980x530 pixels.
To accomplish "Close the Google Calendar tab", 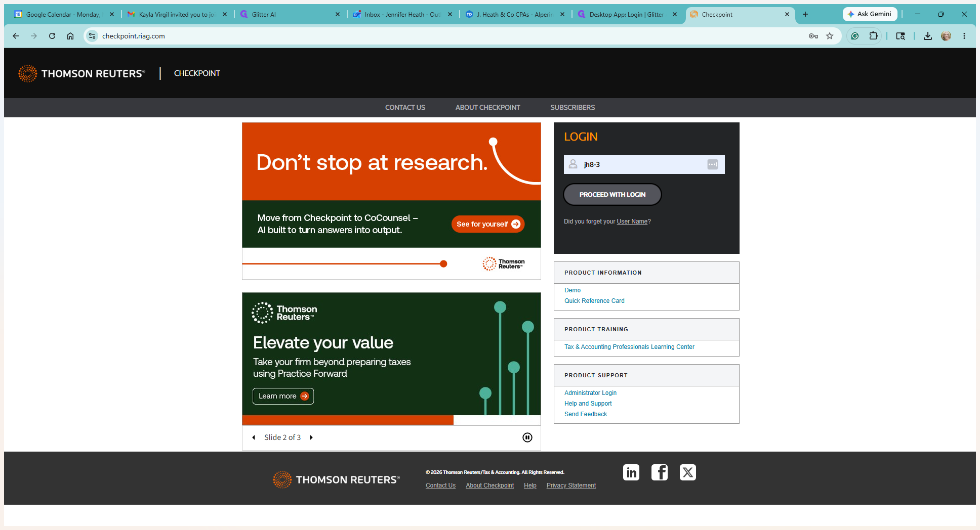I will coord(112,14).
